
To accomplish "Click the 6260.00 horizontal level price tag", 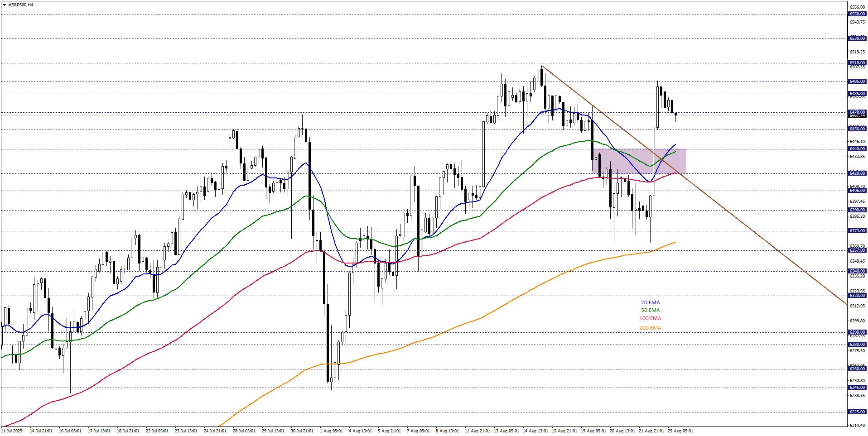I will [857, 369].
